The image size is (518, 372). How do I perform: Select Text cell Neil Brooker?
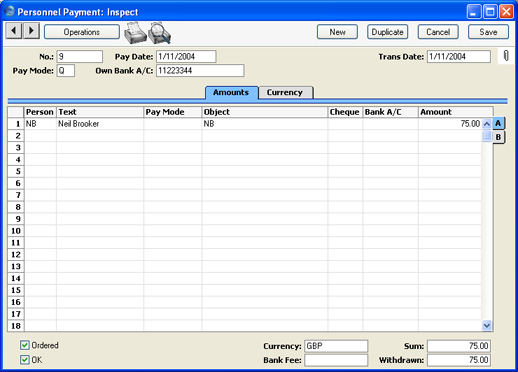[x=100, y=124]
